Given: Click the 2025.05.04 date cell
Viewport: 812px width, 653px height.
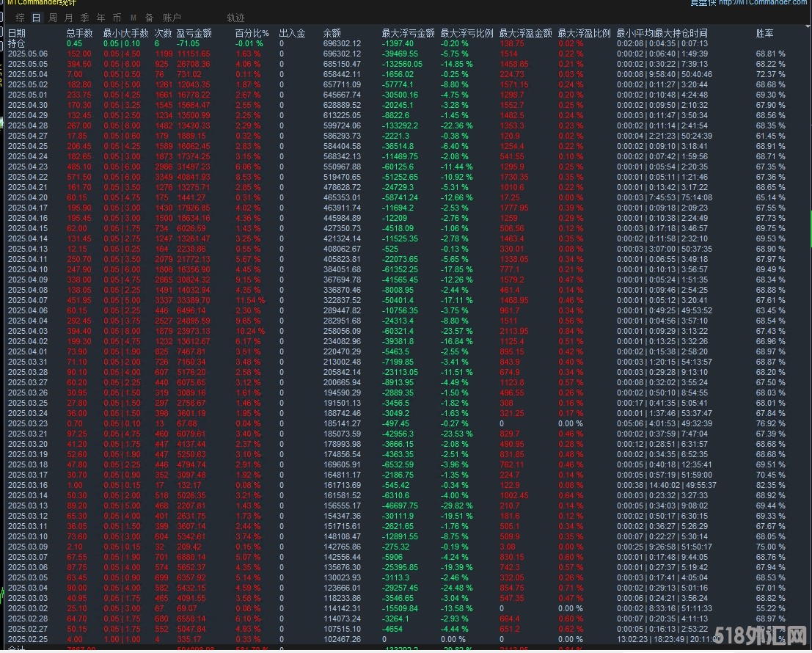Looking at the screenshot, I should click(28, 74).
